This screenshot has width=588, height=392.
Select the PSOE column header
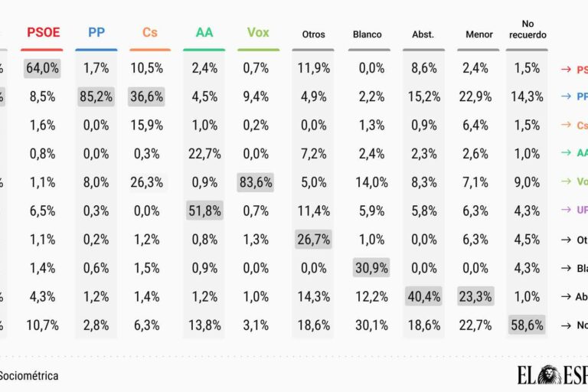coord(43,33)
